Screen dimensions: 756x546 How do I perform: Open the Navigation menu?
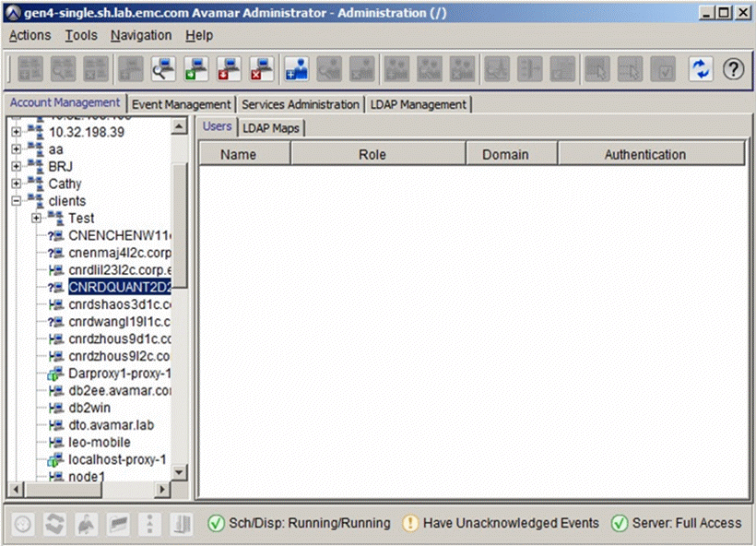pos(140,35)
